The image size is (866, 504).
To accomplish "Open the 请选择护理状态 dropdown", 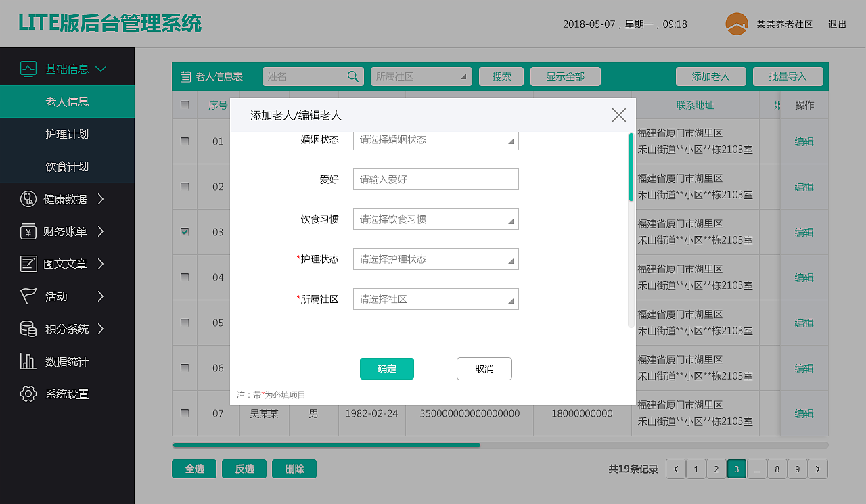I will 435,259.
